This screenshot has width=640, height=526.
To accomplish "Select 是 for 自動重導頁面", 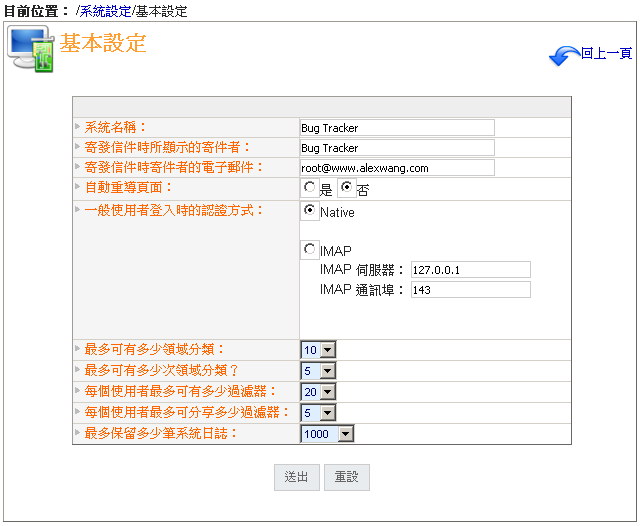I will point(310,187).
